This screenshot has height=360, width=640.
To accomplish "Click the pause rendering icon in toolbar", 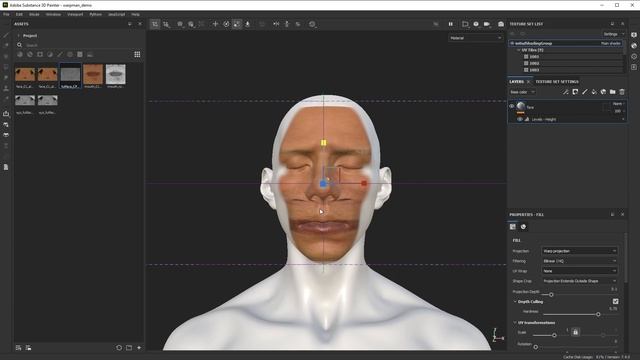I will (x=451, y=24).
